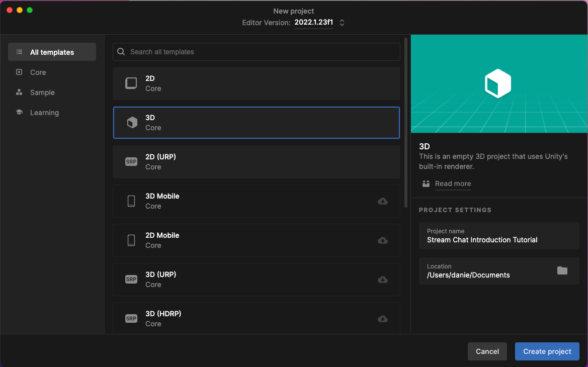Screen dimensions: 588x367
Task: Open the Editor Version dropdown
Action: coord(313,23)
